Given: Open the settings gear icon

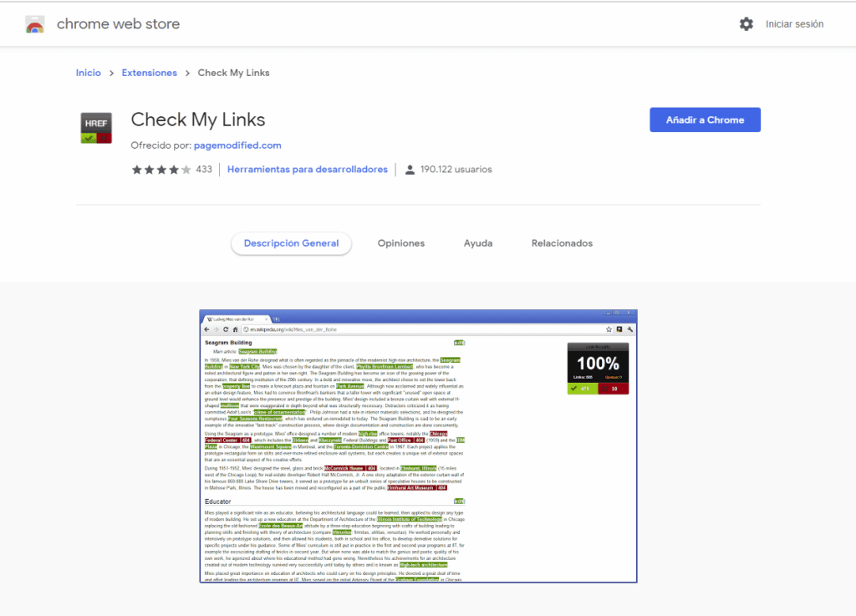Looking at the screenshot, I should [x=746, y=24].
